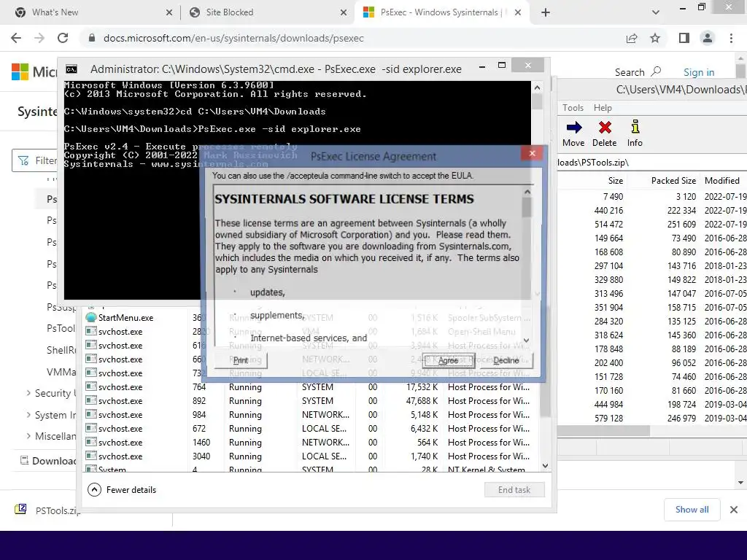Viewport: 747px width, 560px height.
Task: Select 7-Zip row with size 579 128
Action: [653, 418]
